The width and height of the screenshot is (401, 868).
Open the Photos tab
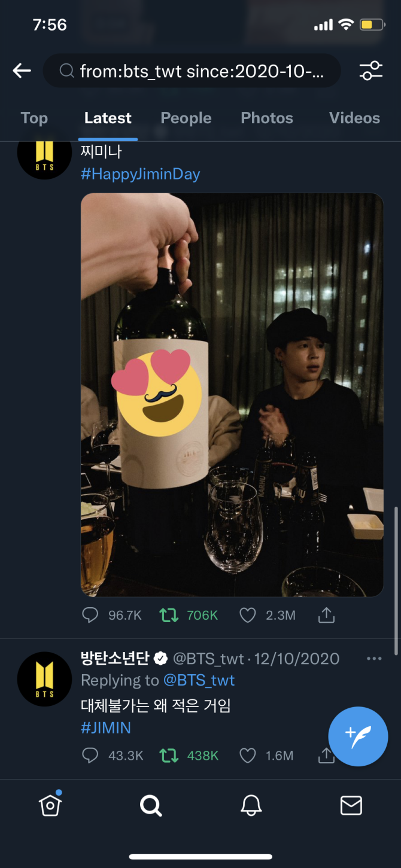(267, 118)
